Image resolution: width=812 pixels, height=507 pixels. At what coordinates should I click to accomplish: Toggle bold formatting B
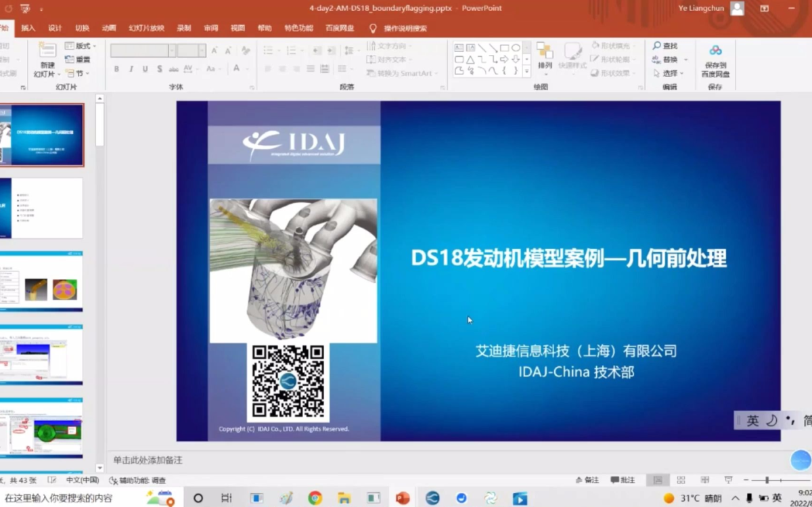[x=116, y=69]
